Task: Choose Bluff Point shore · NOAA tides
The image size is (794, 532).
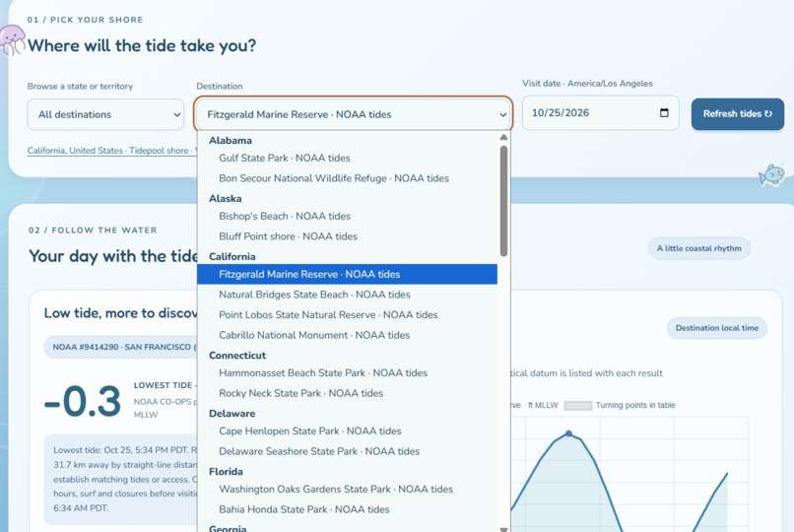Action: [x=347, y=236]
